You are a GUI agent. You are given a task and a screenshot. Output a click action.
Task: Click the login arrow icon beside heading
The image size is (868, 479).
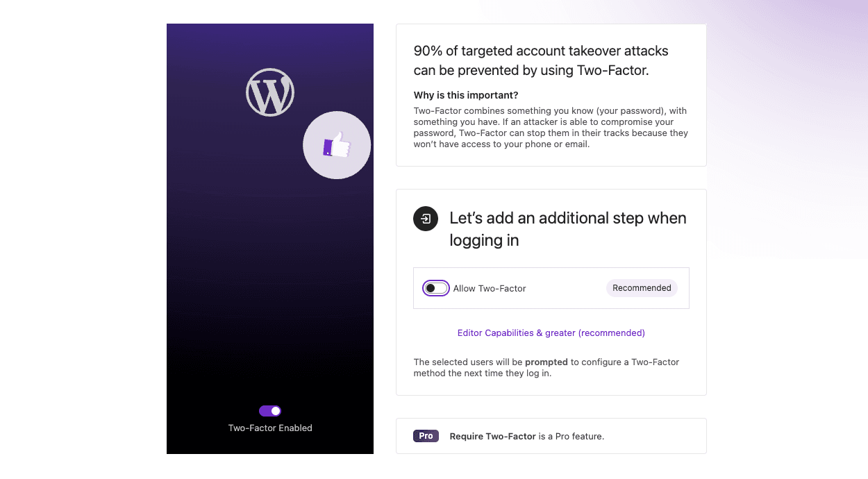tap(426, 218)
